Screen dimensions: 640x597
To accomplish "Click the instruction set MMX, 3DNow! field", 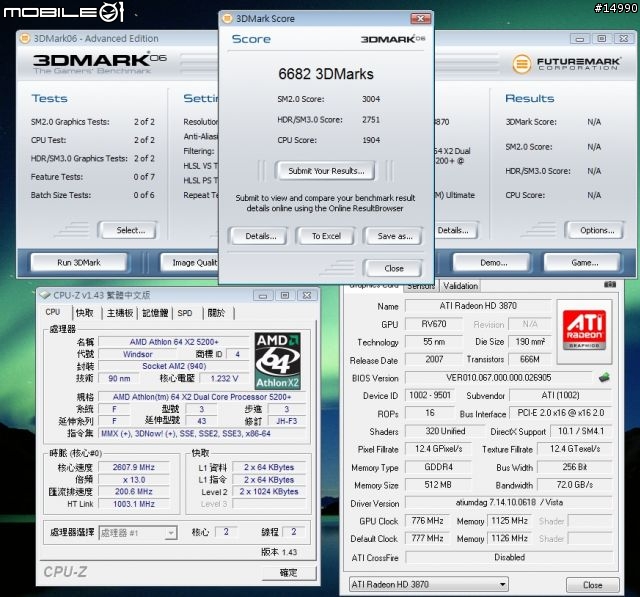I will (x=203, y=433).
